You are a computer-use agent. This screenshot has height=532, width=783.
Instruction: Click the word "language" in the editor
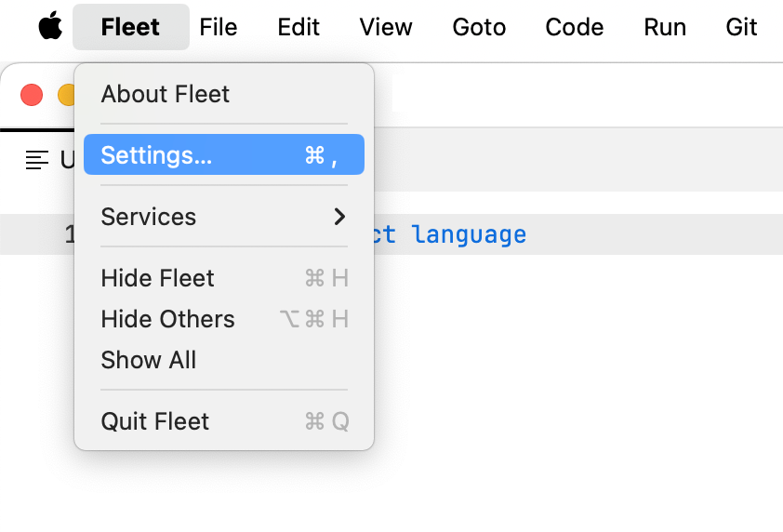(469, 234)
